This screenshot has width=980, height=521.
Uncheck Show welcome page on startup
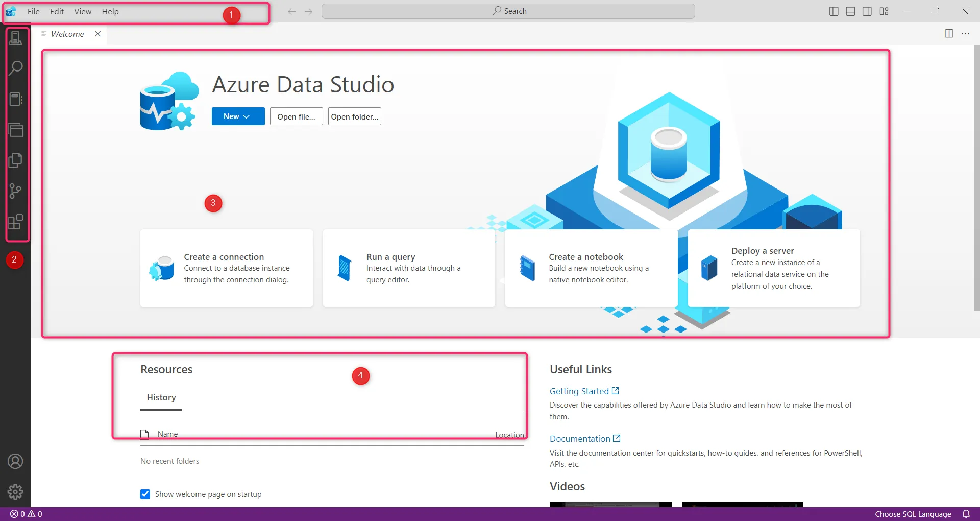click(x=145, y=494)
